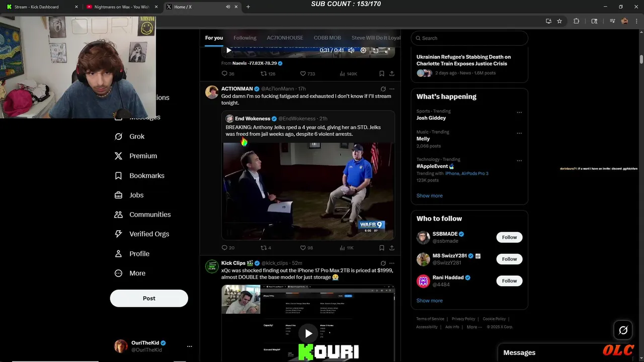Viewport: 644px width, 362px height.
Task: Close the Home / X browser tab
Action: coord(236,7)
